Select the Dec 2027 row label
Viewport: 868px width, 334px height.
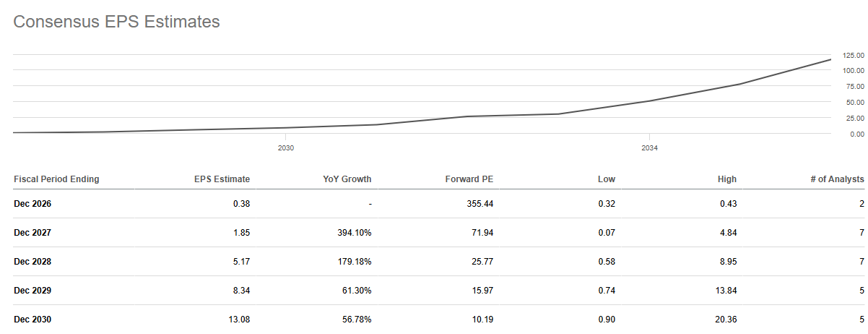click(32, 233)
